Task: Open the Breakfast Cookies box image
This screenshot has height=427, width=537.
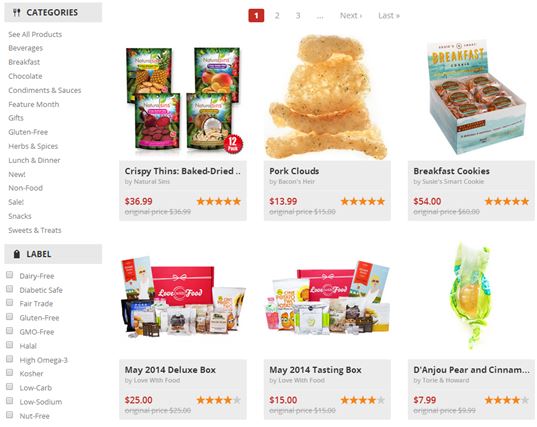Action: pyautogui.click(x=475, y=97)
